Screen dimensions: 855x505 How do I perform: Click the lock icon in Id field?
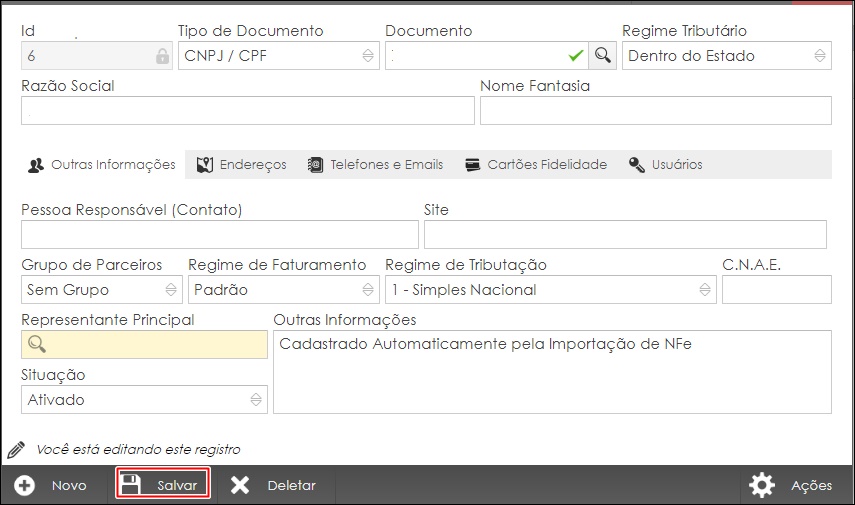tap(162, 56)
